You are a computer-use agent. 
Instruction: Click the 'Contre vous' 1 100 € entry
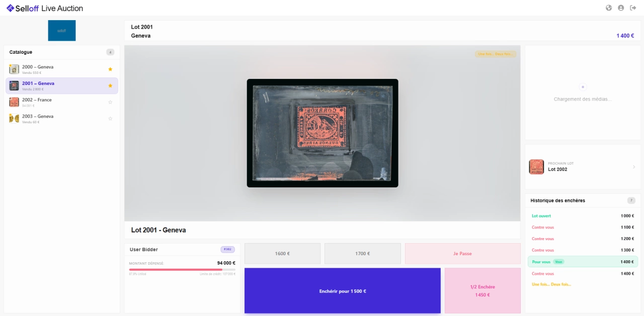point(583,228)
